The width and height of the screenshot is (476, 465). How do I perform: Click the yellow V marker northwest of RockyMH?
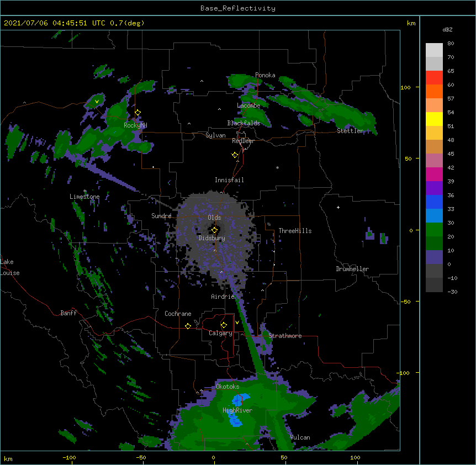(97, 102)
